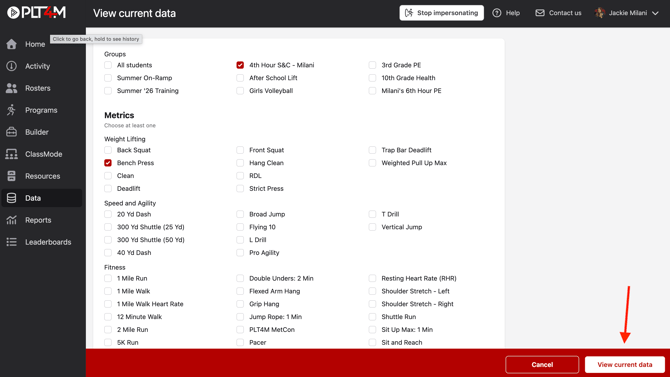Click the Help question mark icon

pos(497,13)
